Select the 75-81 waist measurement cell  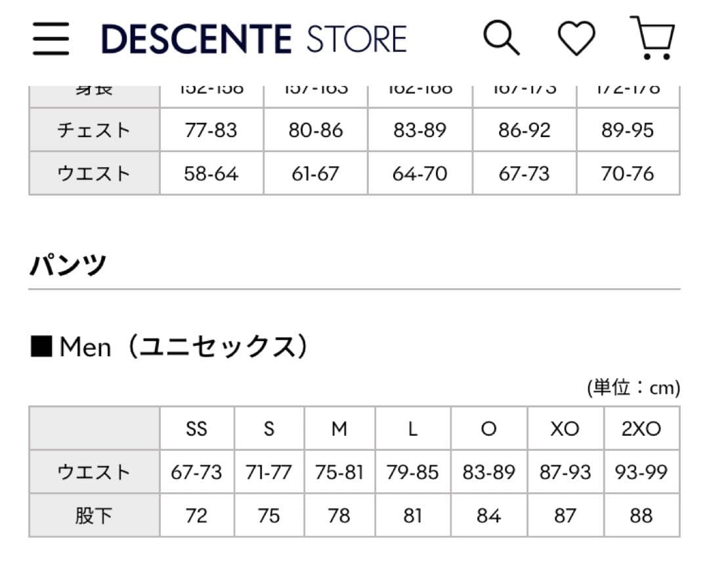[338, 472]
